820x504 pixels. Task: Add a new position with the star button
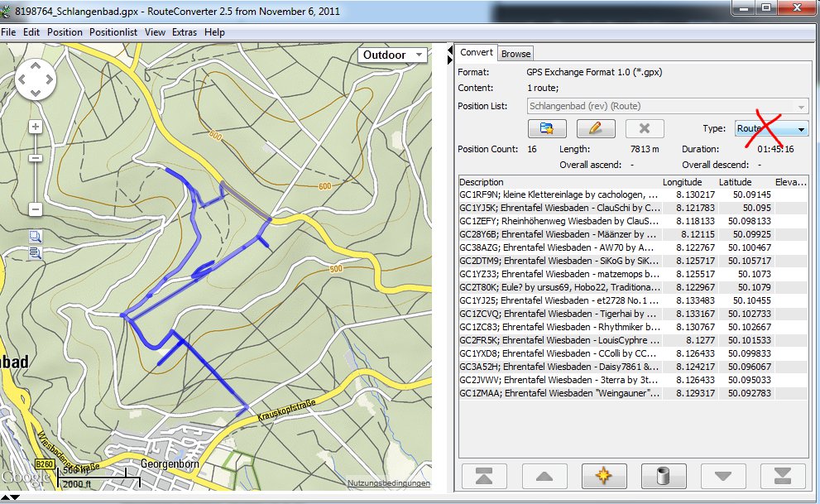click(x=604, y=476)
